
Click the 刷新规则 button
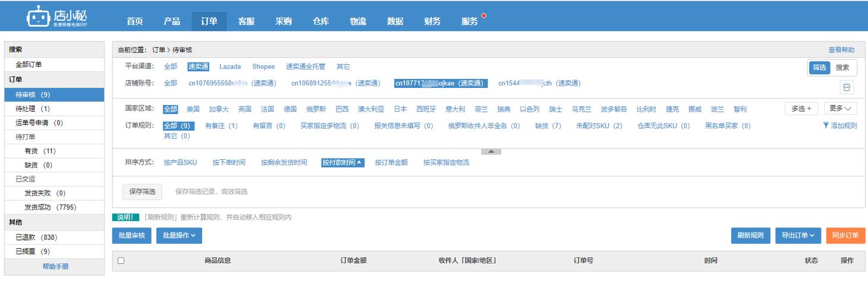coord(750,235)
